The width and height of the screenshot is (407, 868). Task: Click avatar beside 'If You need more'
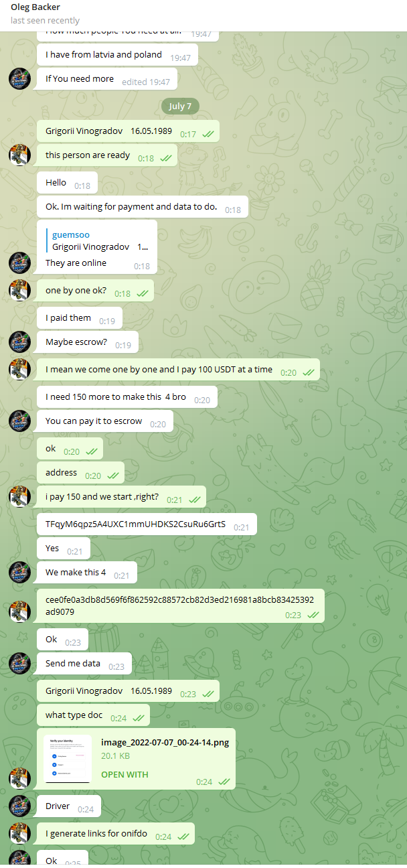(x=19, y=79)
